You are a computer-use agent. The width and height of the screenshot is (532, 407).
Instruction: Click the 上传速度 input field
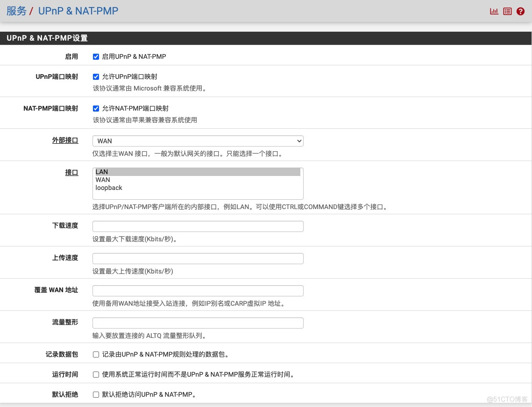point(198,259)
